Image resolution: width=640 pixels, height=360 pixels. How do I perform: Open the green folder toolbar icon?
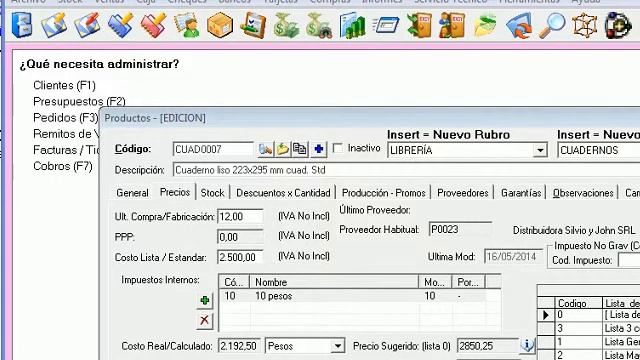click(485, 25)
